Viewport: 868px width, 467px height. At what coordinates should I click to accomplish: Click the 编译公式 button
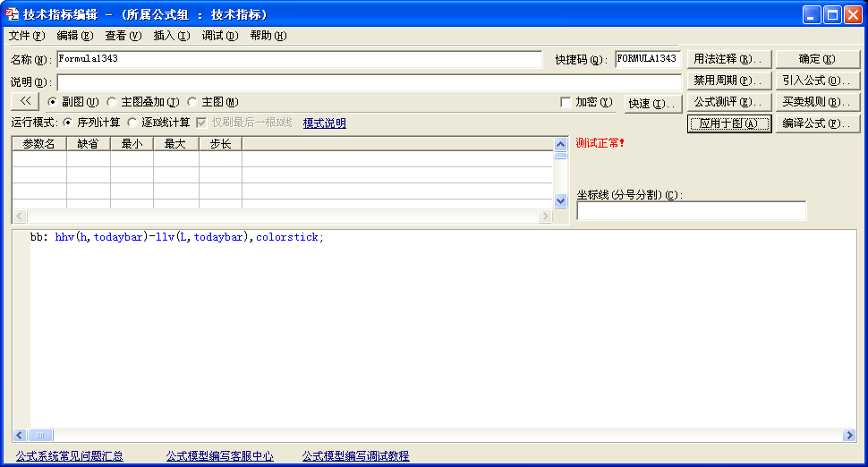817,124
